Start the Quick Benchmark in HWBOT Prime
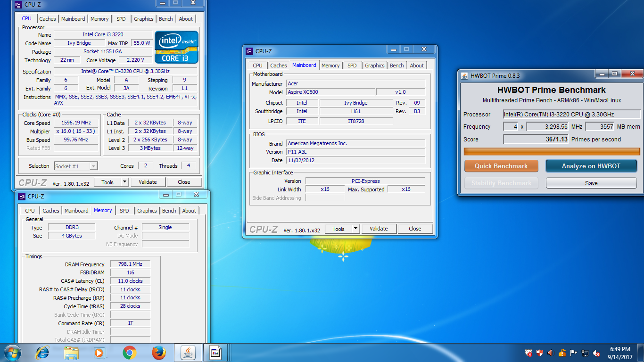This screenshot has height=362, width=644. 501,166
